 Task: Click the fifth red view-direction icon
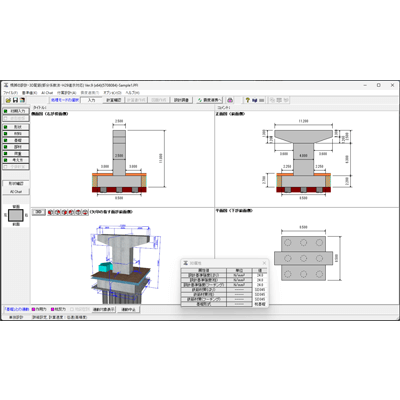click(78, 212)
